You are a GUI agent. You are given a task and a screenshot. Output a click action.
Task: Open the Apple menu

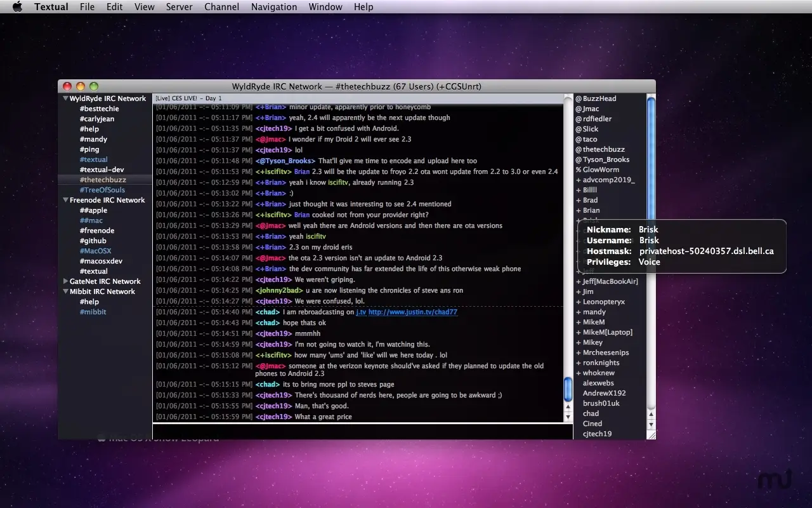tap(17, 7)
